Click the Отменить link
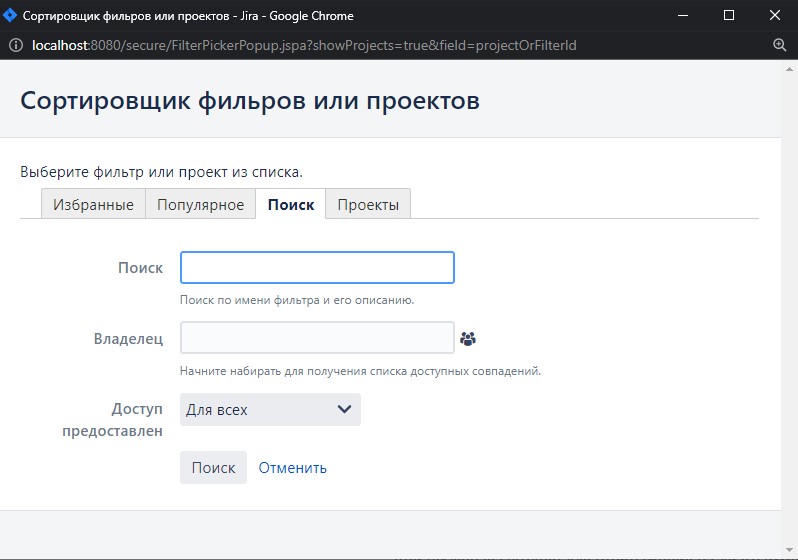The height and width of the screenshot is (560, 798). click(x=293, y=467)
